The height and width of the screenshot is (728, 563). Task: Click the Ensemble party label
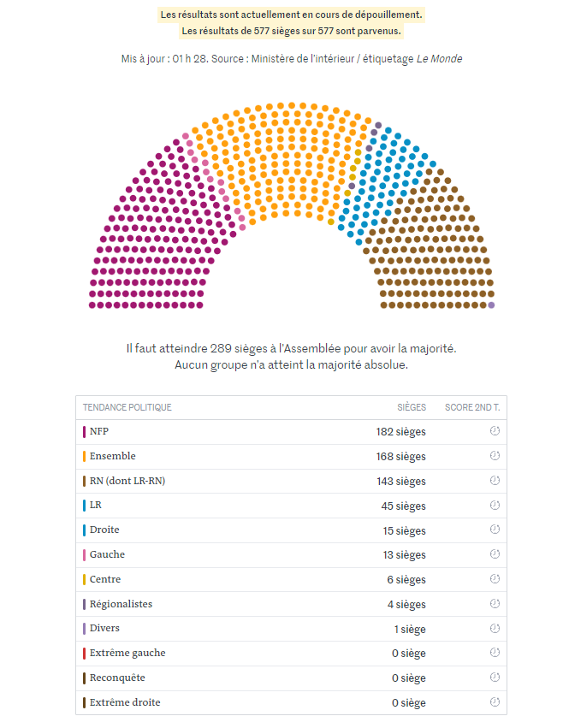pyautogui.click(x=112, y=456)
